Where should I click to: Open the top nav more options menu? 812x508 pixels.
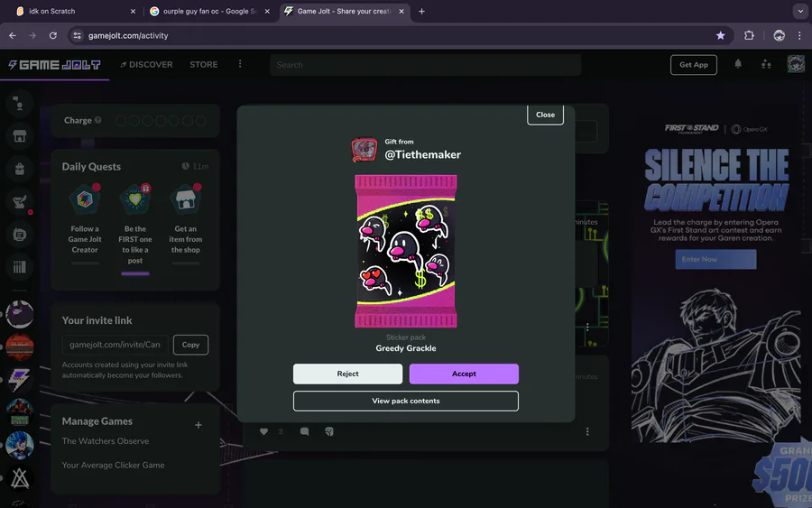[x=240, y=64]
